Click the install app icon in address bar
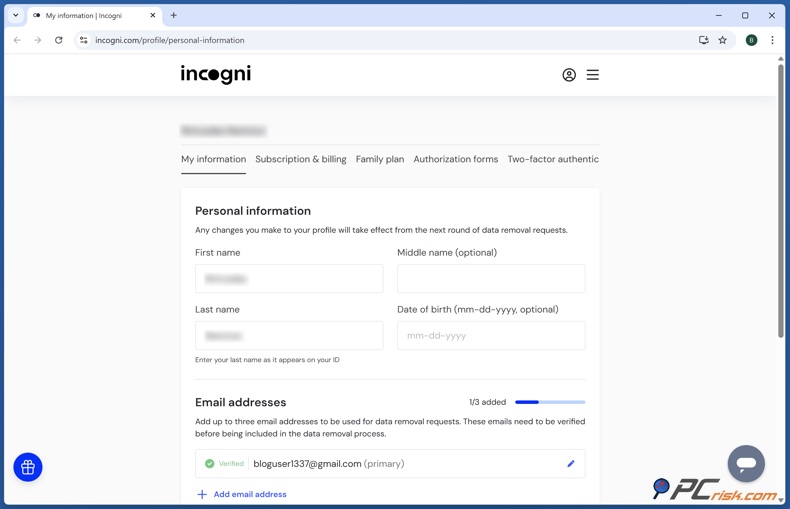Viewport: 790px width, 509px height. (704, 41)
